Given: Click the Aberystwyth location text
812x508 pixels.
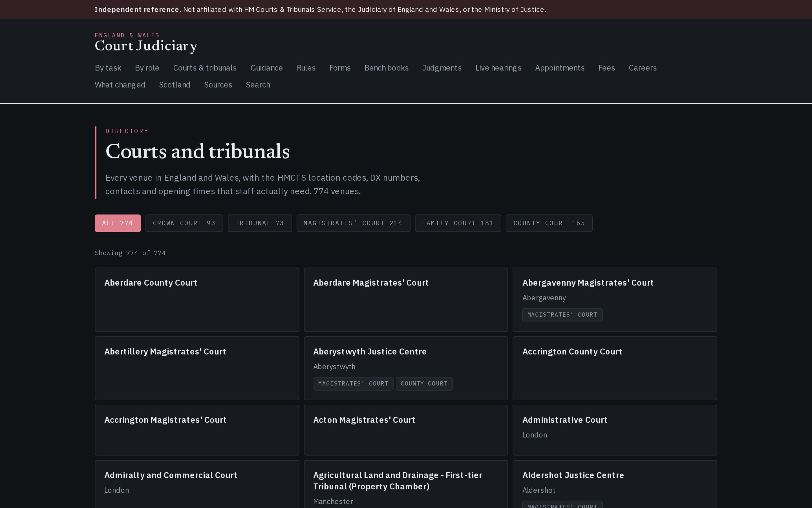Looking at the screenshot, I should (x=334, y=367).
